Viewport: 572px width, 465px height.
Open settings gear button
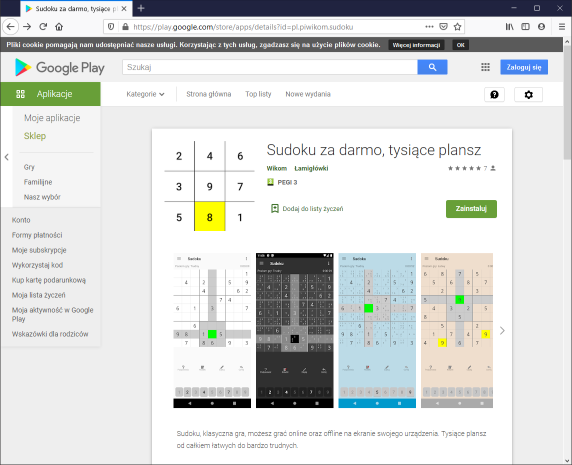pos(528,95)
